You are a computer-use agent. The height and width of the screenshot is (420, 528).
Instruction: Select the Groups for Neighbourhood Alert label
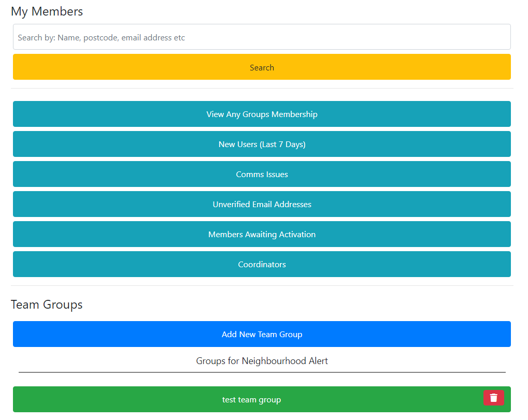point(262,361)
